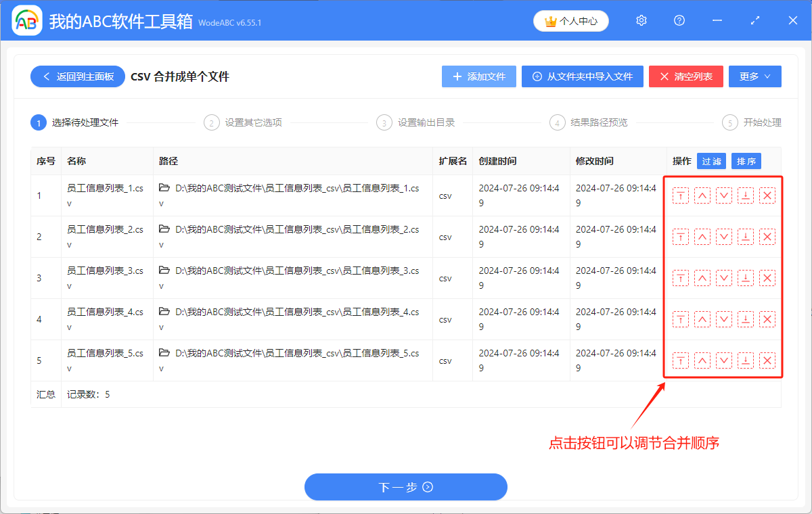Move 员工信息列表_4.csv to the bottom
Screen dimensions: 812x514
click(x=746, y=319)
